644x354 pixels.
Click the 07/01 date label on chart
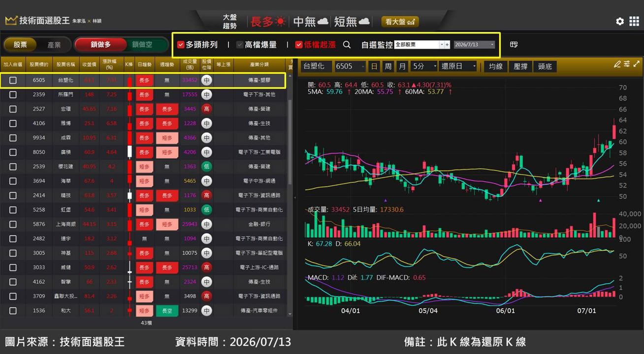click(586, 311)
